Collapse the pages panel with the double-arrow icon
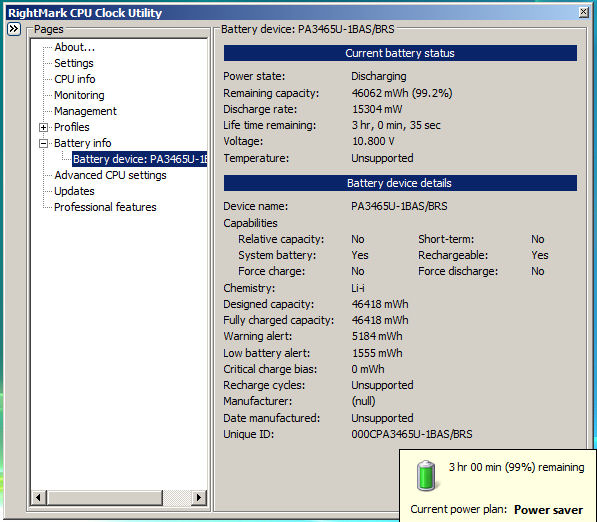Image resolution: width=597 pixels, height=522 pixels. click(x=14, y=29)
